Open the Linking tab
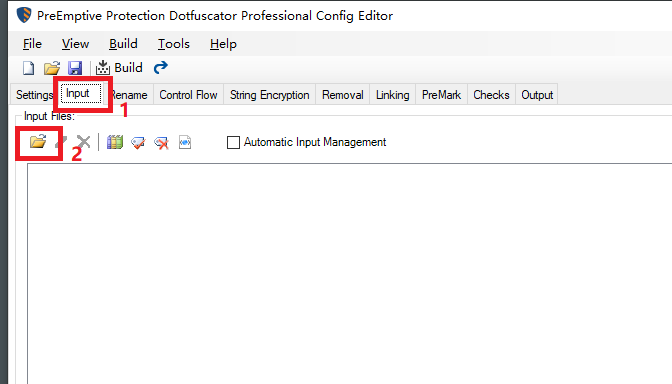 (x=393, y=95)
